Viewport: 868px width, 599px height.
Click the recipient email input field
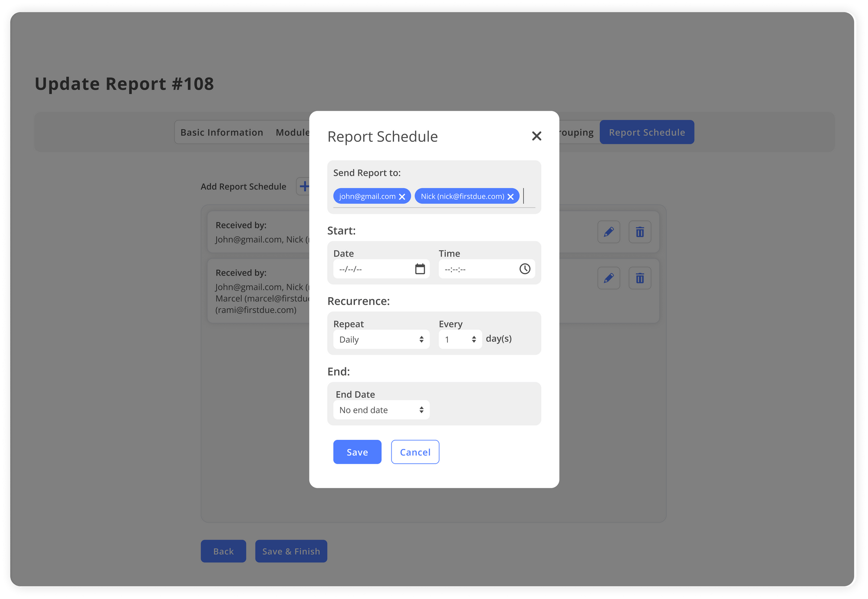pos(527,196)
